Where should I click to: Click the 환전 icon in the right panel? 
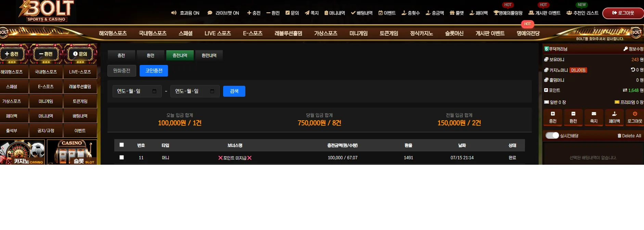click(573, 114)
